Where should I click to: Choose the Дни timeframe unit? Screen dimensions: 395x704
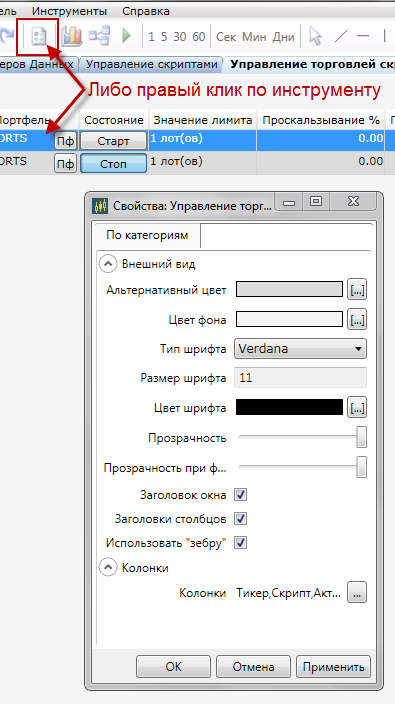click(283, 37)
